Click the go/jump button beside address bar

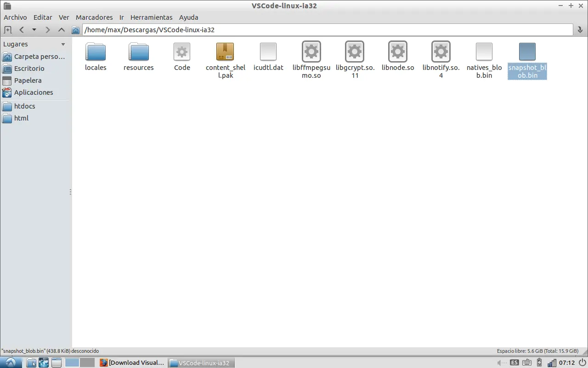click(580, 30)
